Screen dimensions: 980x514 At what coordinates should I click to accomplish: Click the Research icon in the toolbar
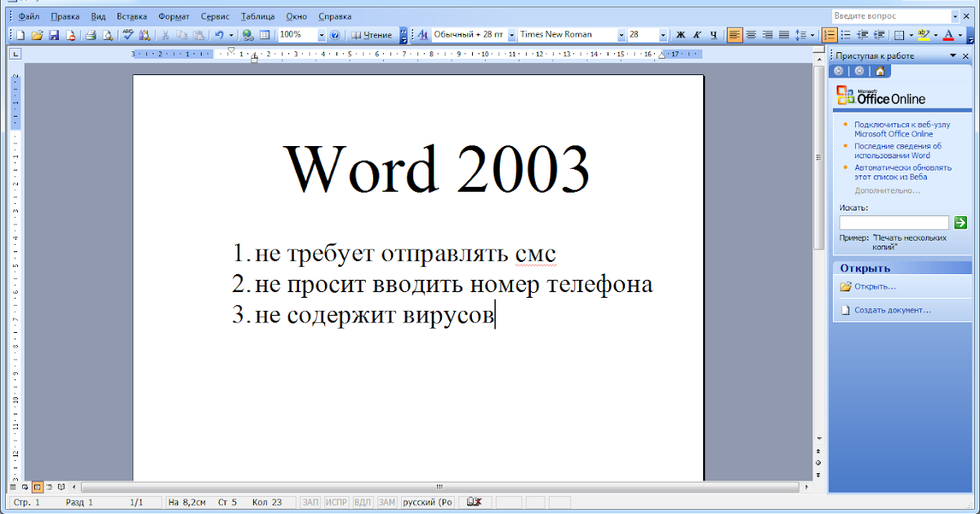click(x=144, y=35)
